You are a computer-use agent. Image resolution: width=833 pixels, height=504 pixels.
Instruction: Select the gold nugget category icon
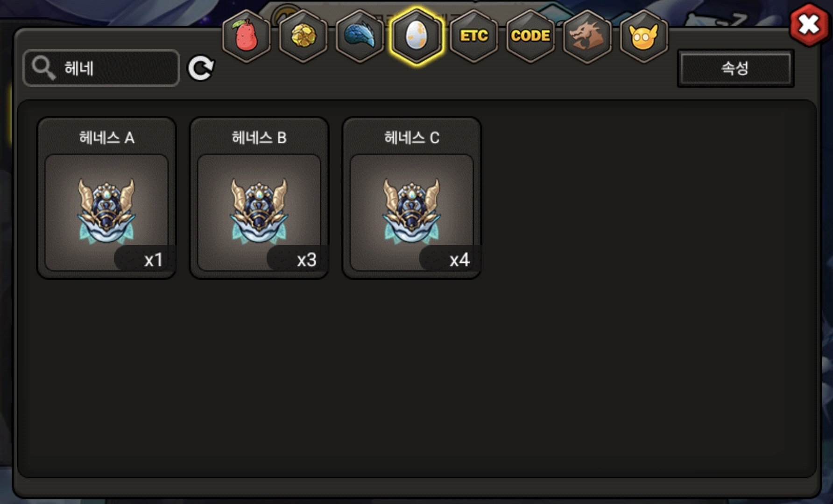pyautogui.click(x=304, y=36)
